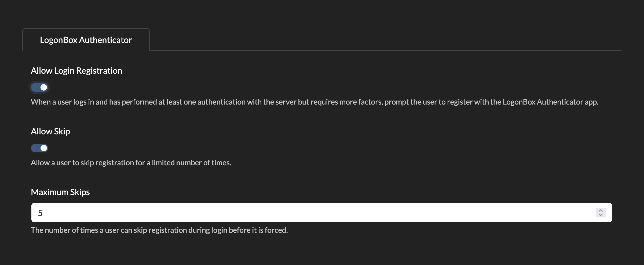Click the 'skip registration for a limited number' description
644x265 pixels.
131,163
